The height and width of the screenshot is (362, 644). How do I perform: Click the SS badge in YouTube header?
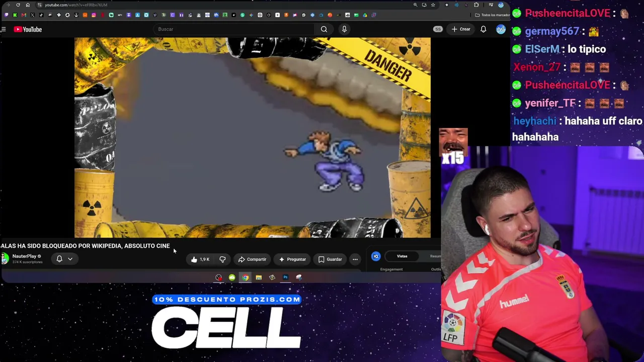click(438, 29)
